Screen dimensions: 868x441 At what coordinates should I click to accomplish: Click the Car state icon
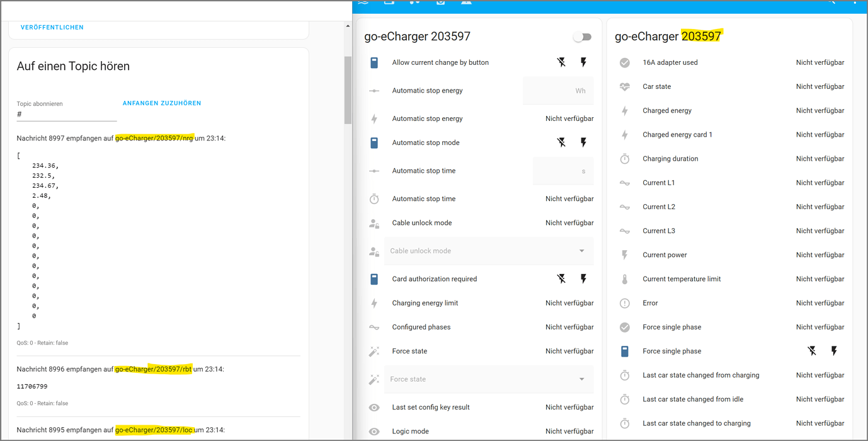pos(624,86)
